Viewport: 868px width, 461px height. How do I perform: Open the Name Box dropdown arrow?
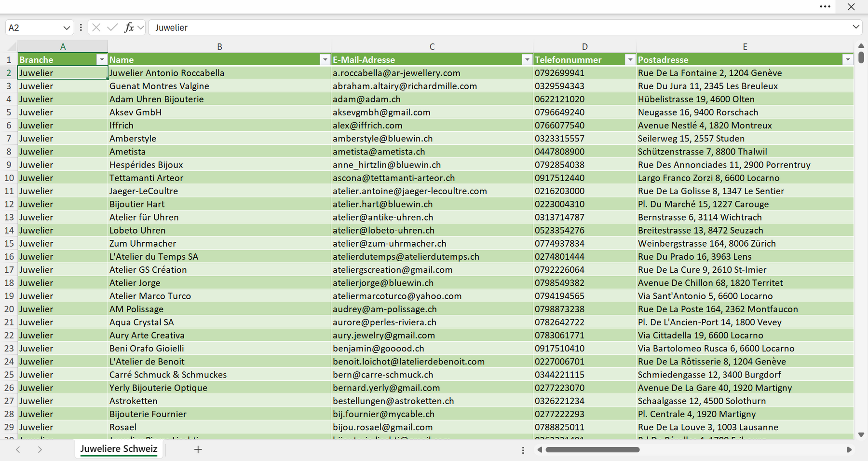click(x=67, y=28)
